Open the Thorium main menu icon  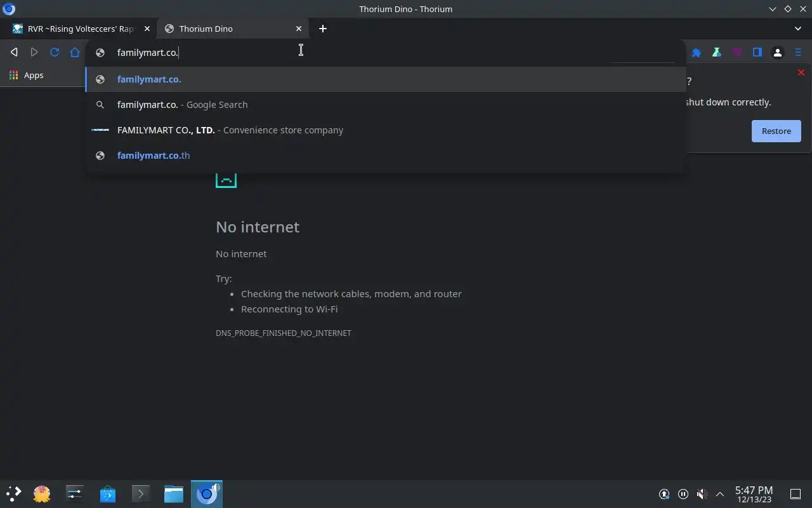tap(798, 53)
